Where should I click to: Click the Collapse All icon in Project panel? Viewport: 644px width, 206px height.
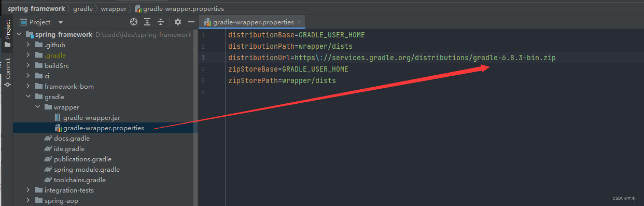pyautogui.click(x=161, y=22)
